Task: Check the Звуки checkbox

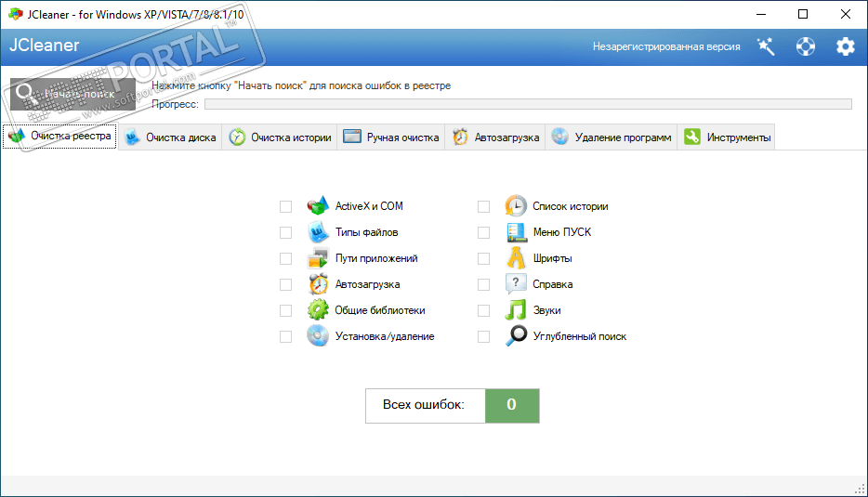Action: [484, 310]
